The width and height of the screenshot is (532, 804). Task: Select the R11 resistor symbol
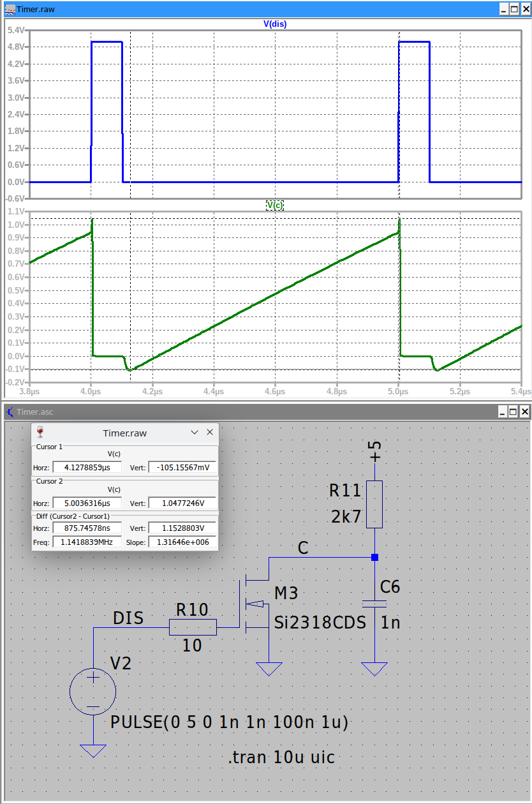[x=374, y=504]
